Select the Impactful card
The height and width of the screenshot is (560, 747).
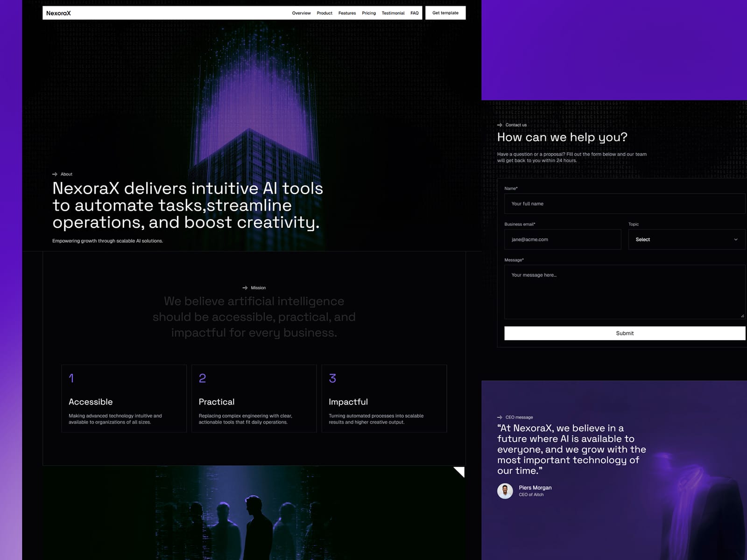(384, 399)
